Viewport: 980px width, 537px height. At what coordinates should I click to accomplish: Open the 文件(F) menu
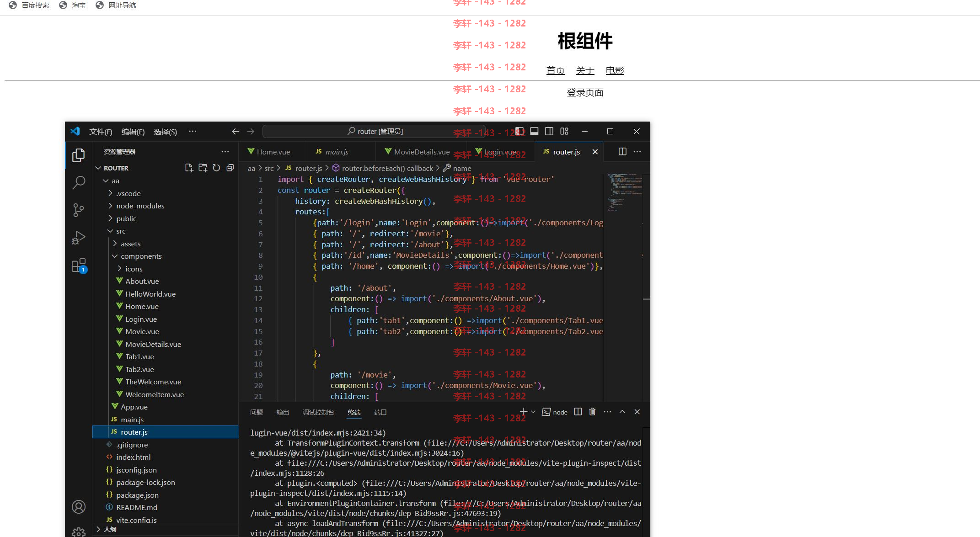(x=101, y=132)
